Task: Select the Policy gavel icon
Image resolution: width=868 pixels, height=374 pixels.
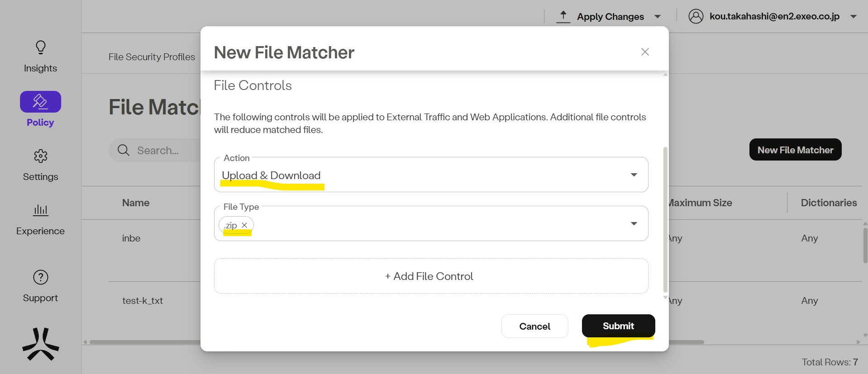Action: click(40, 102)
